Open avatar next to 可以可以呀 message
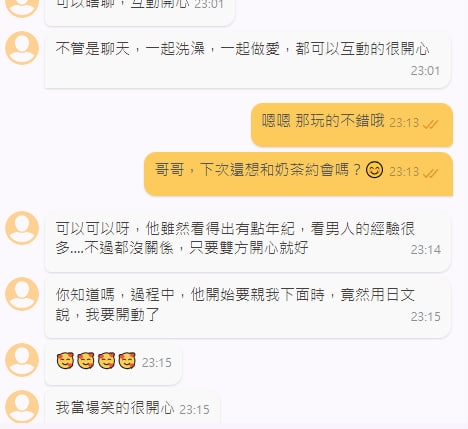 [22, 228]
